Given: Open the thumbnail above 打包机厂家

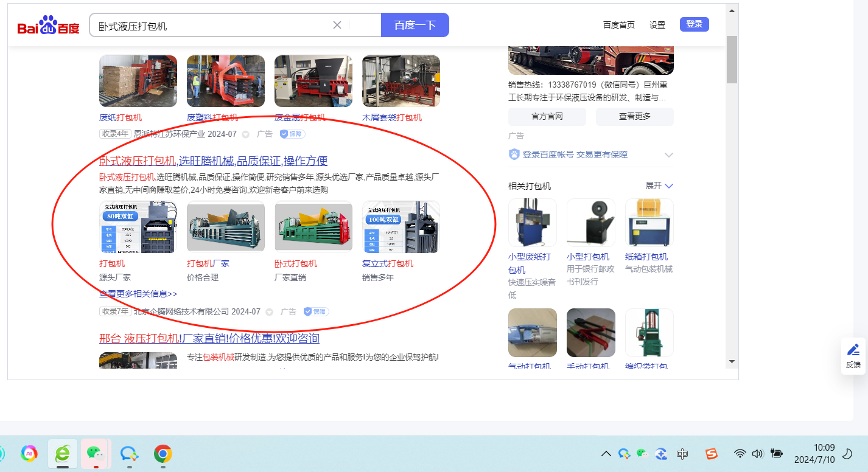Looking at the screenshot, I should coord(226,227).
